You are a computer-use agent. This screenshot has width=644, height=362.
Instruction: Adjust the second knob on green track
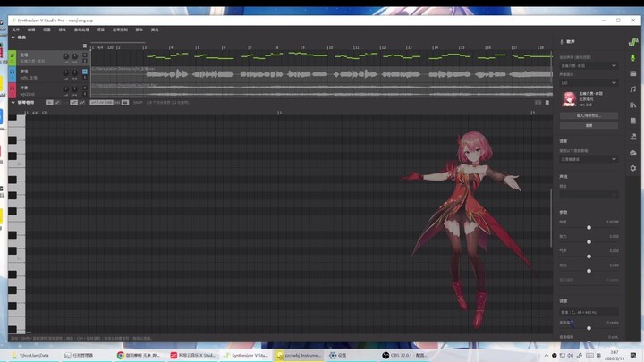click(x=75, y=56)
